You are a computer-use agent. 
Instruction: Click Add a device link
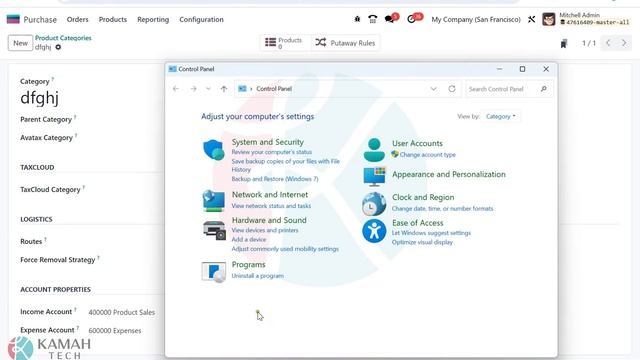click(x=249, y=240)
